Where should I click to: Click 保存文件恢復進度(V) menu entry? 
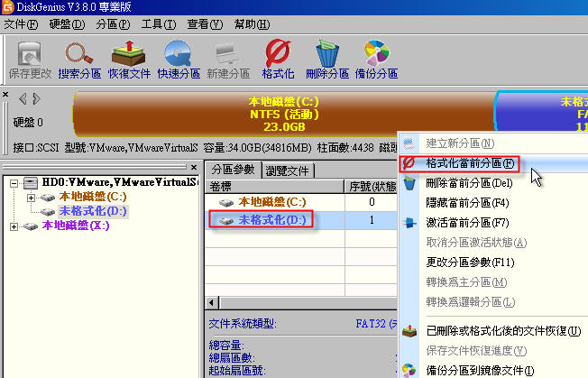[x=492, y=351]
